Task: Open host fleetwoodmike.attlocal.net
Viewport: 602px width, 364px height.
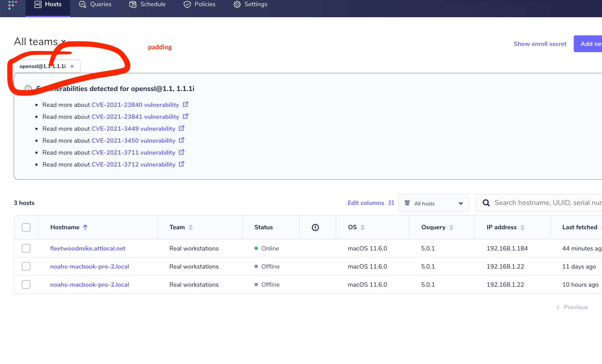Action: [88, 248]
